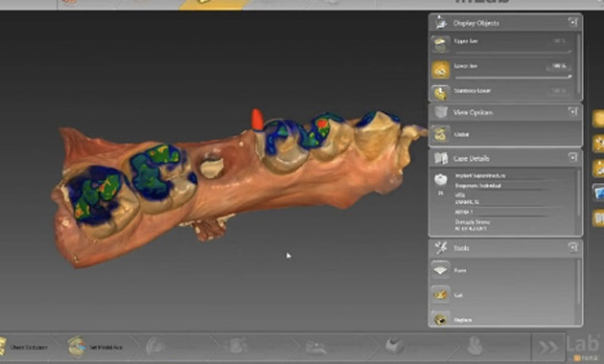The image size is (604, 364).
Task: Select the Replace tool icon
Action: (x=440, y=318)
